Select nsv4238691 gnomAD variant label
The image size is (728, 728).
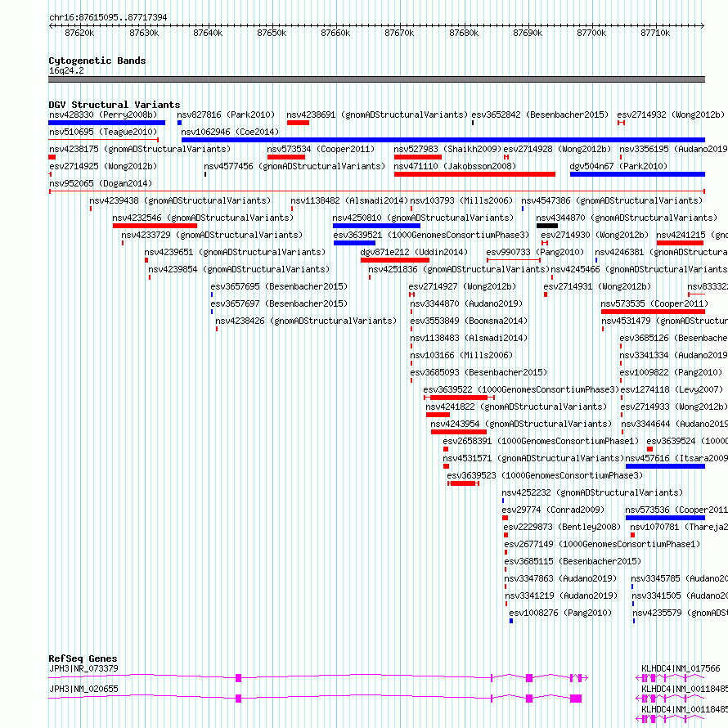coord(377,115)
